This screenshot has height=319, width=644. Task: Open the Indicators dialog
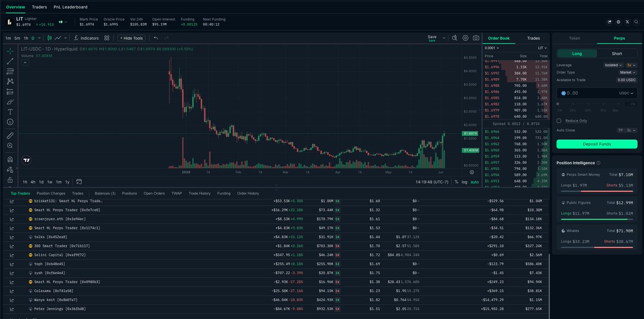tap(86, 38)
